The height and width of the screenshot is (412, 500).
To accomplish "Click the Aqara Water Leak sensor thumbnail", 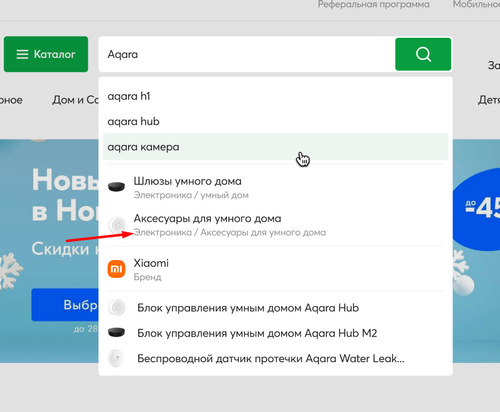I will click(116, 358).
